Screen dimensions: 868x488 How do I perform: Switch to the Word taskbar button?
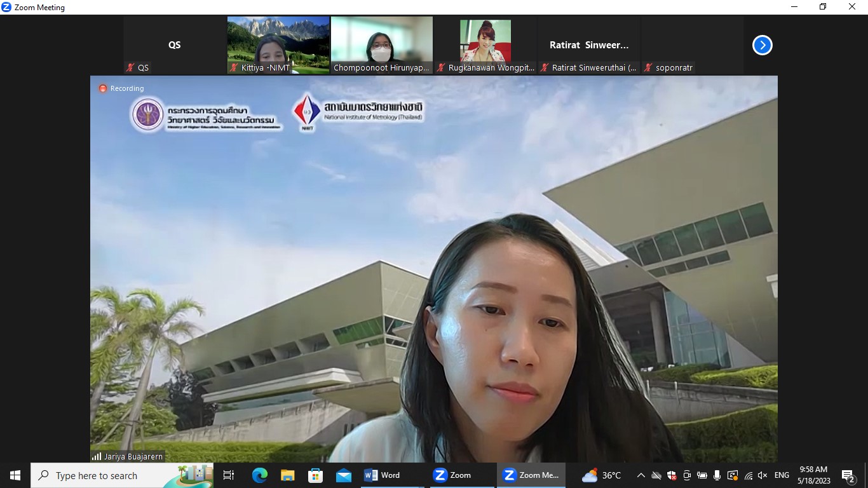[382, 475]
